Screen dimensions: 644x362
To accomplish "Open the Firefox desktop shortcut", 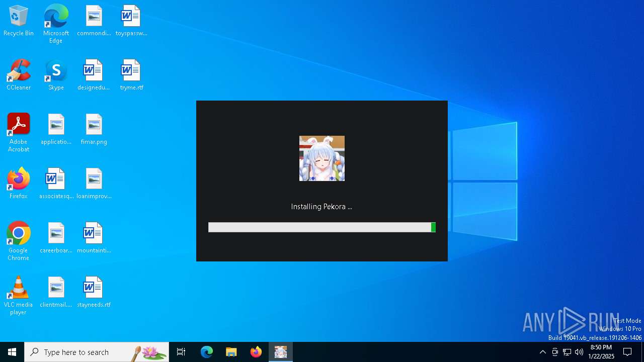I will 19,184.
